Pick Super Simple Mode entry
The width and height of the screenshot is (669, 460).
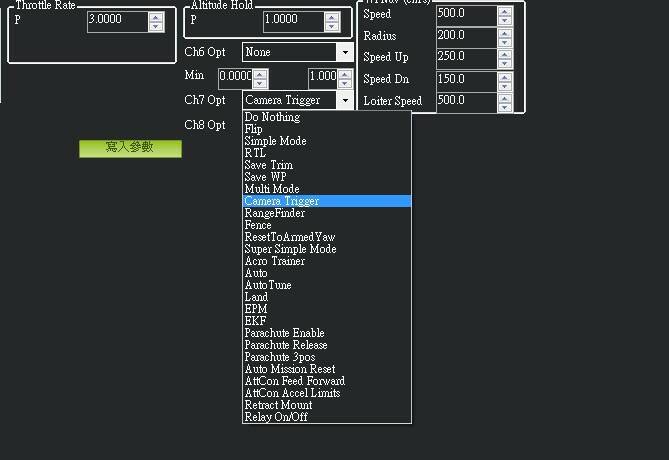(x=290, y=249)
